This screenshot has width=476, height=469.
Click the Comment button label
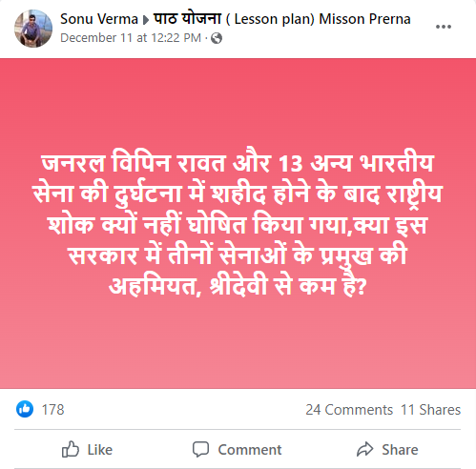[250, 450]
